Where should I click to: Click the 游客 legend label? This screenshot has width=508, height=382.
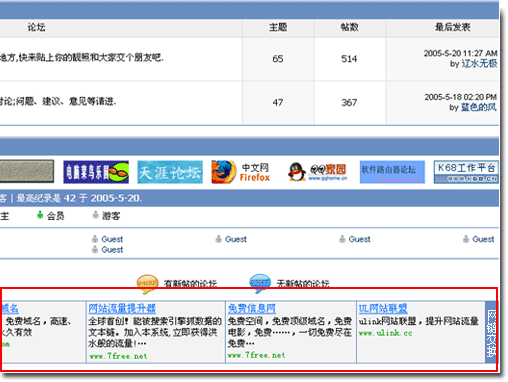[111, 216]
